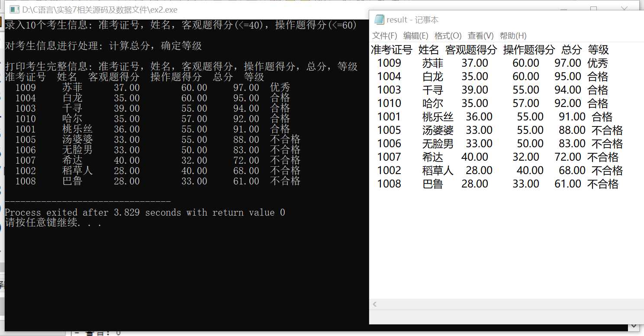The image size is (644, 336).
Task: Click the name '桃乐丝' in Notepad
Action: 438,117
